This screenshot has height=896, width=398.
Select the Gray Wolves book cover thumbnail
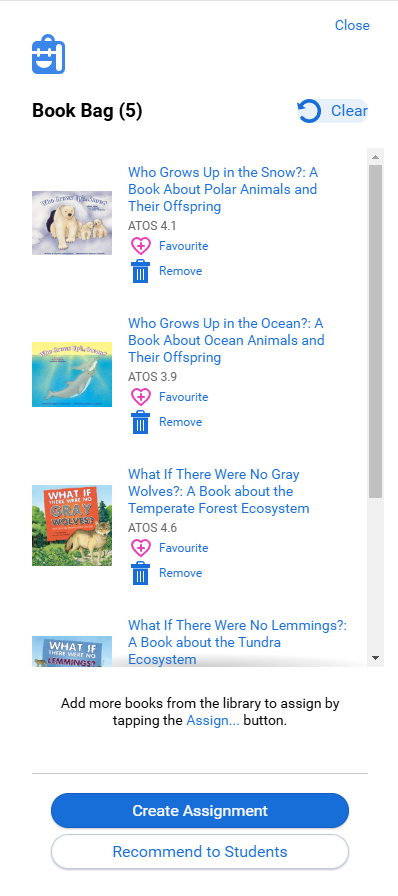point(72,526)
